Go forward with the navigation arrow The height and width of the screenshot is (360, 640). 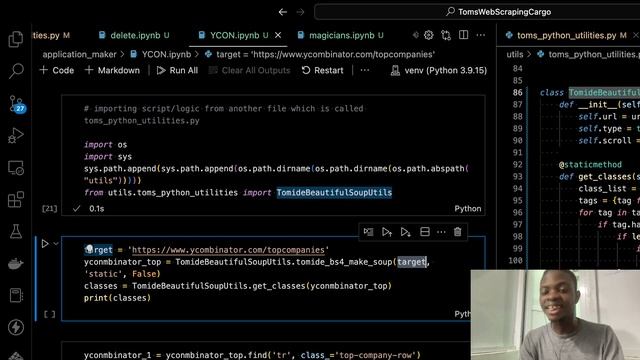(x=300, y=12)
